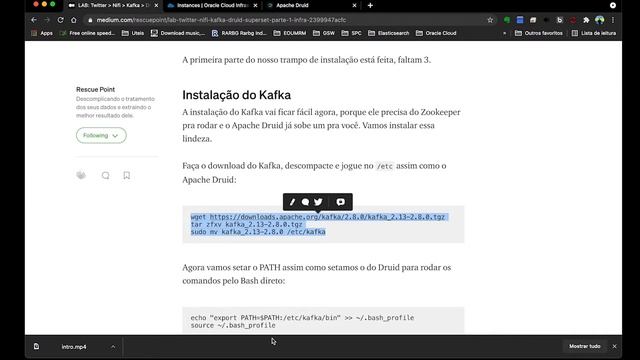Click the medium.com address bar URL
640x360 pixels.
[x=221, y=20]
